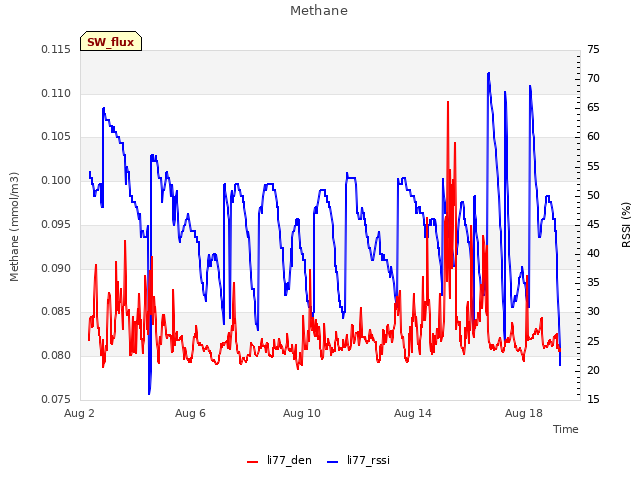Click the red li77_den legend swatch
Image resolution: width=640 pixels, height=480 pixels.
(253, 462)
